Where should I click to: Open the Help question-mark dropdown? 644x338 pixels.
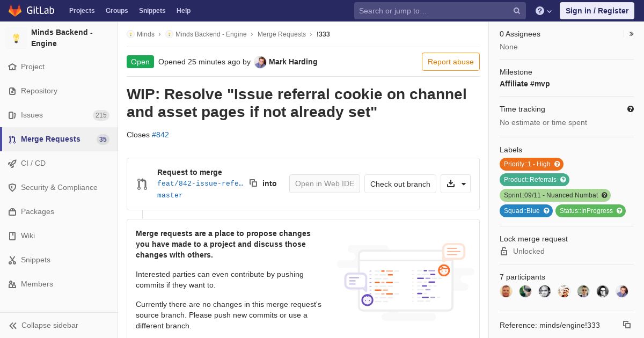544,11
